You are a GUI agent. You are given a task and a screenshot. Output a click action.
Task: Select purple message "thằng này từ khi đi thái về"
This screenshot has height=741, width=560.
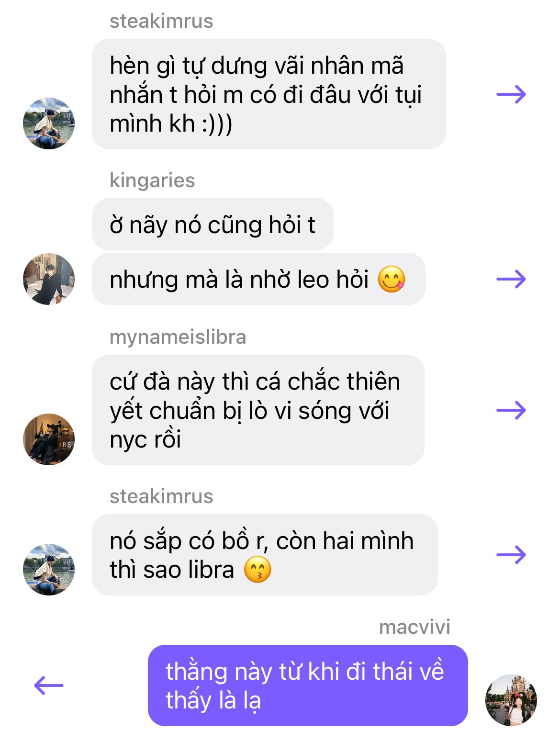[x=308, y=685]
